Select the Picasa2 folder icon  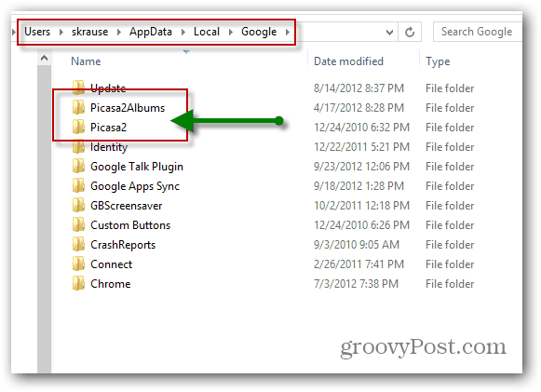[x=78, y=127]
